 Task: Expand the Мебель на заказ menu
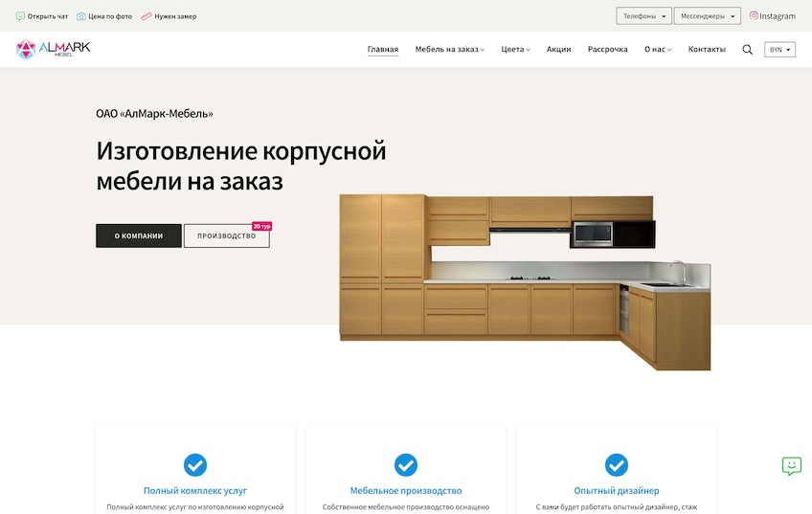(x=449, y=49)
